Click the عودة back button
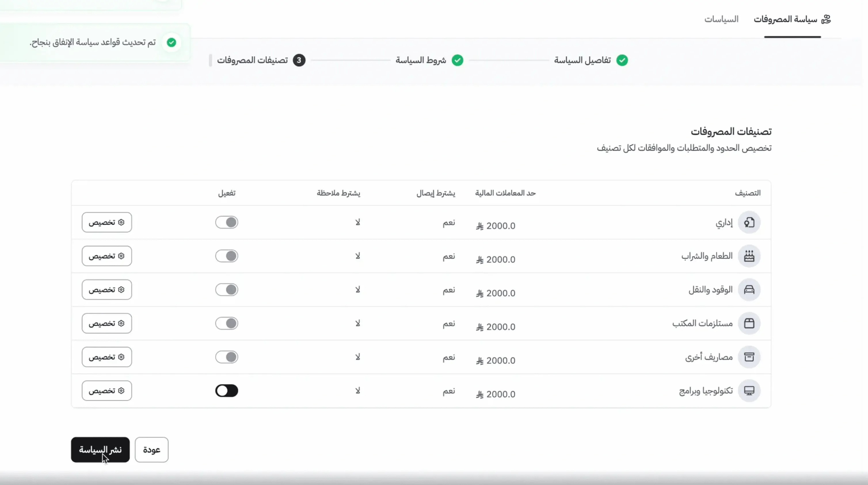Image resolution: width=868 pixels, height=485 pixels. 151,450
